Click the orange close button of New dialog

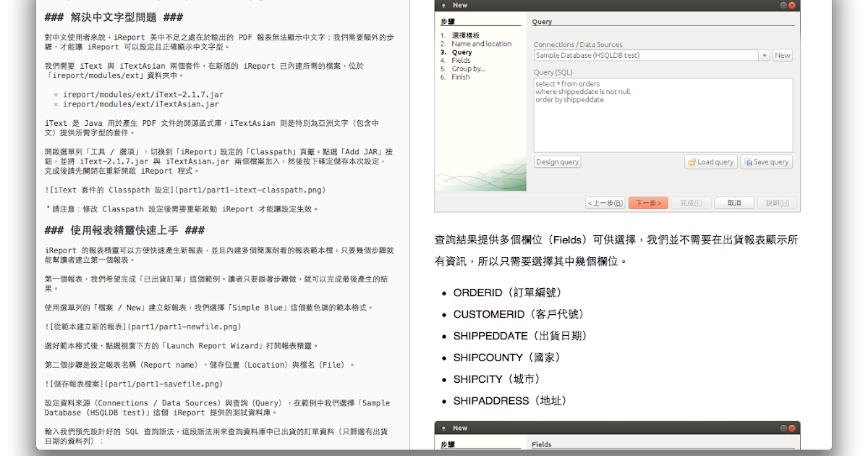pyautogui.click(x=793, y=5)
